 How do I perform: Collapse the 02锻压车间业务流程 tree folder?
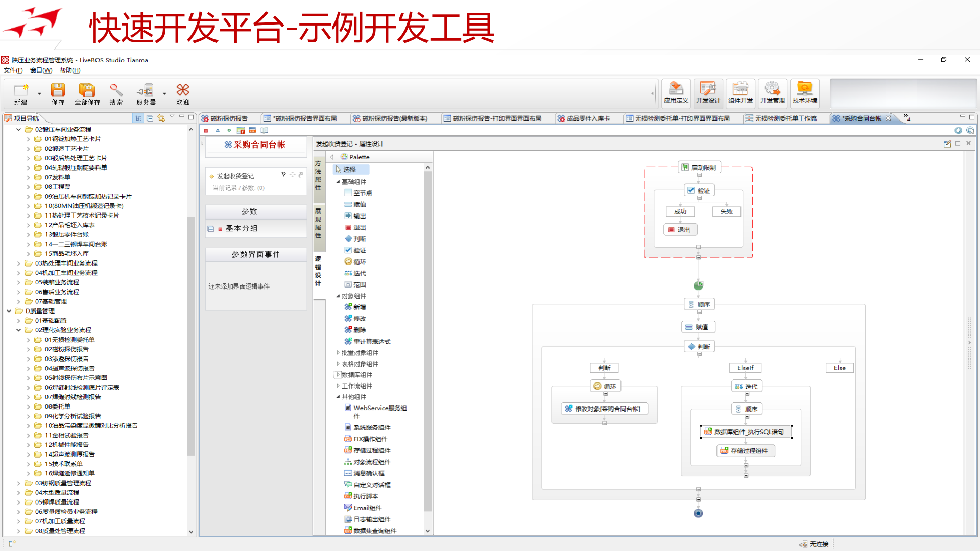pyautogui.click(x=19, y=129)
